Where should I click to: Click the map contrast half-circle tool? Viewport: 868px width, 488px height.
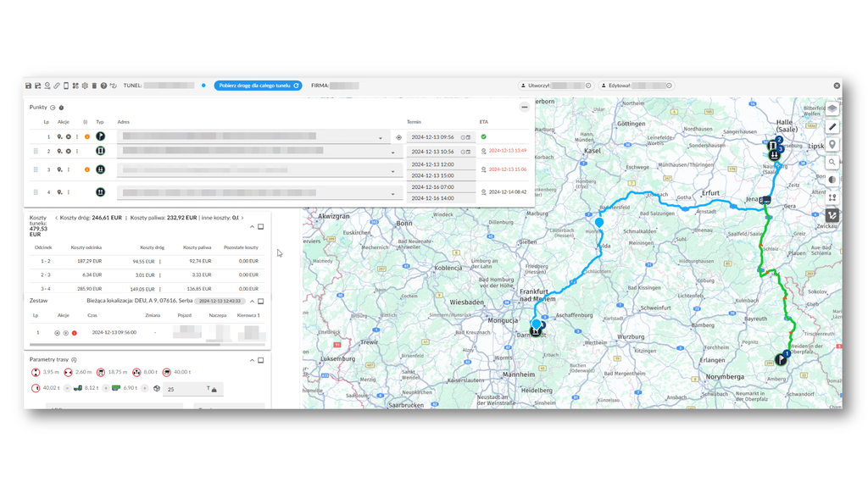(x=832, y=180)
